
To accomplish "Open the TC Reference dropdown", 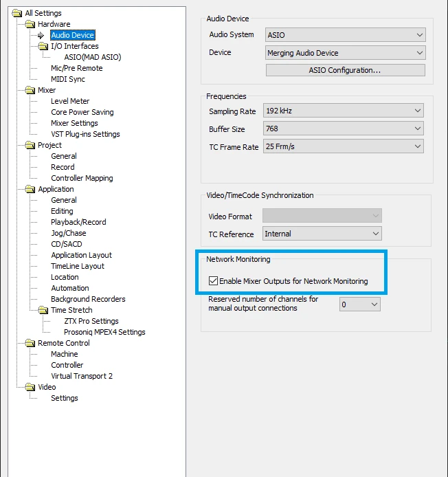I will [322, 234].
